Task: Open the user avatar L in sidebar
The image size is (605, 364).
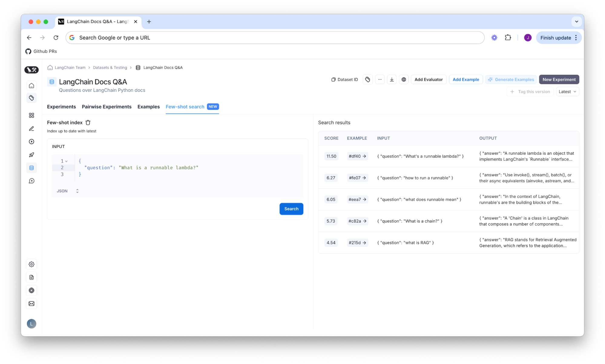Action: pos(31,324)
